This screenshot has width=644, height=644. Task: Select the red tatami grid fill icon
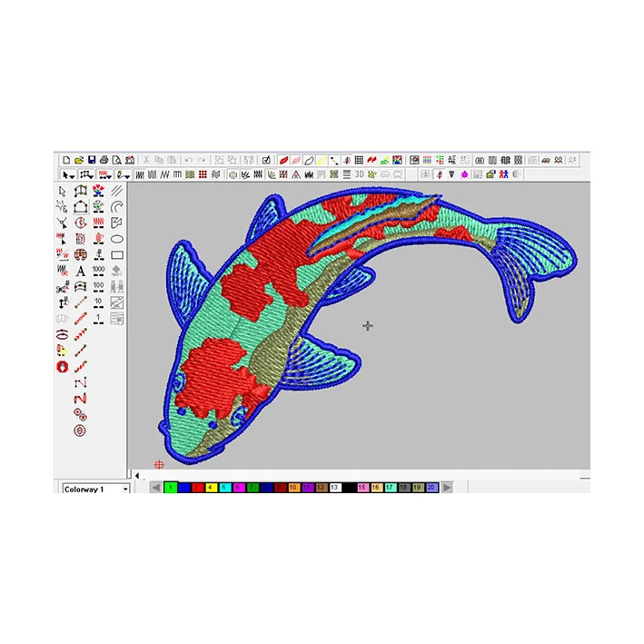coord(203,175)
